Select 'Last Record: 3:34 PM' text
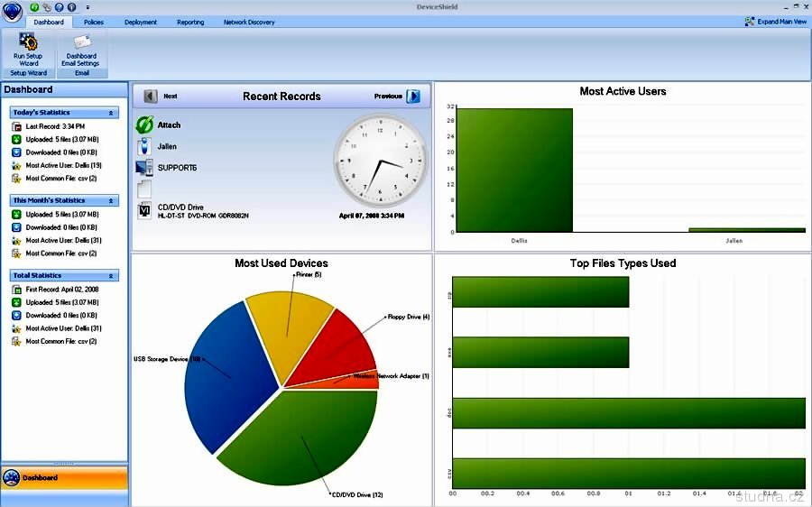Viewport: 812px width, 507px height. [x=55, y=126]
